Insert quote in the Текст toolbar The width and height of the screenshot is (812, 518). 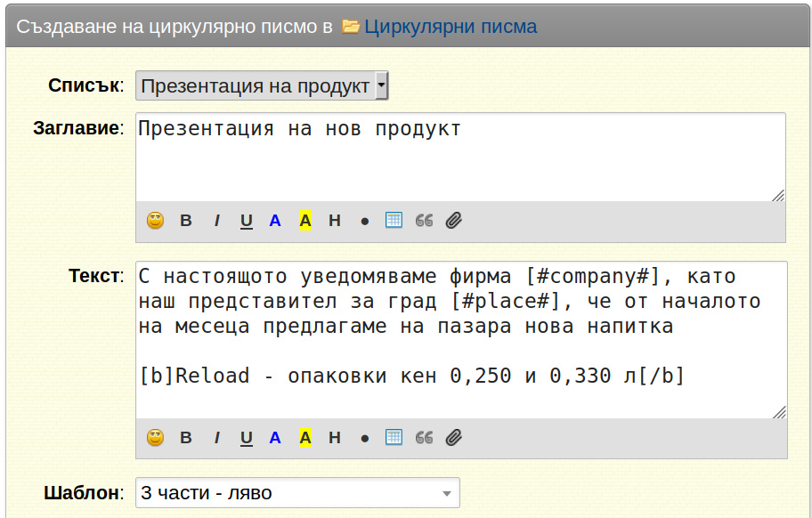click(424, 438)
